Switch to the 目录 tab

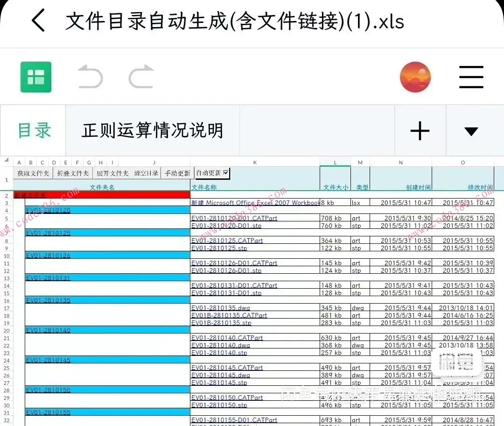[x=33, y=130]
